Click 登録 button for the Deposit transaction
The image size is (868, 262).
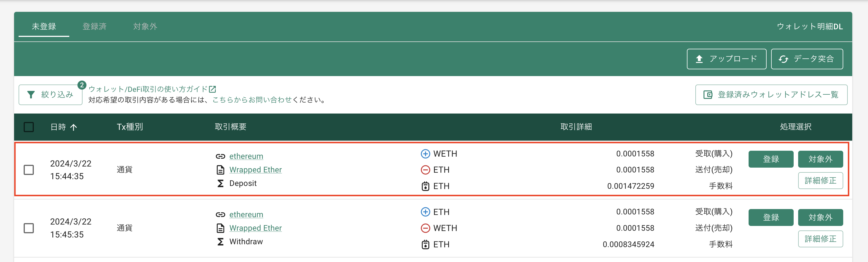click(x=771, y=159)
